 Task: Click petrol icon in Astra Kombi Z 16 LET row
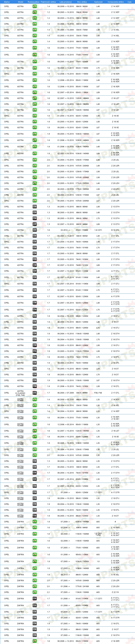coord(35,431)
